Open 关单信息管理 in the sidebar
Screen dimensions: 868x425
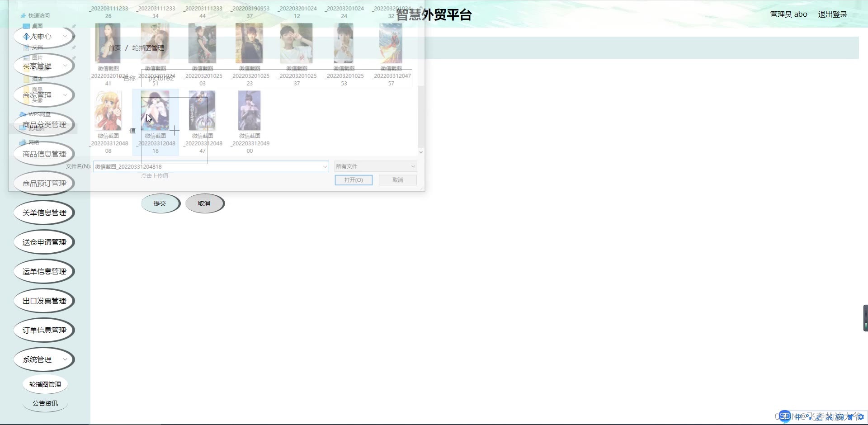tap(44, 212)
